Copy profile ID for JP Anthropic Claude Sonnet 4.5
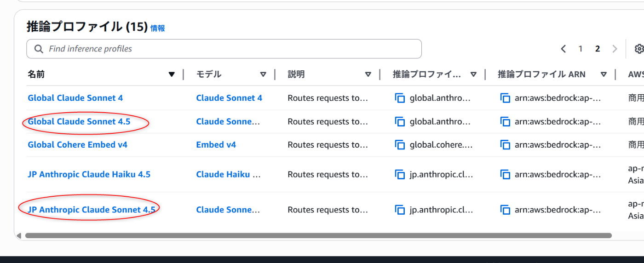This screenshot has height=263, width=644. [400, 210]
